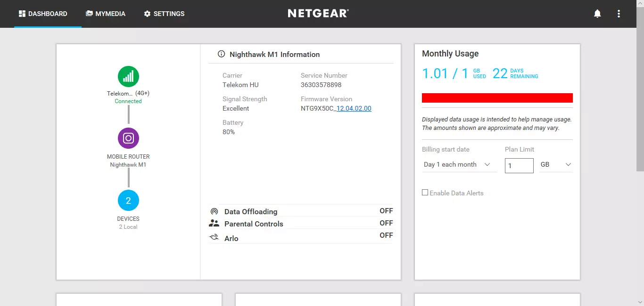This screenshot has width=644, height=306.
Task: Click the 2 Local devices text
Action: [128, 227]
